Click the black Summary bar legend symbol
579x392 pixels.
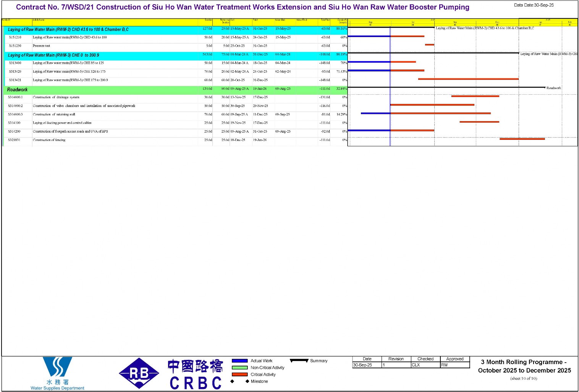pyautogui.click(x=299, y=361)
